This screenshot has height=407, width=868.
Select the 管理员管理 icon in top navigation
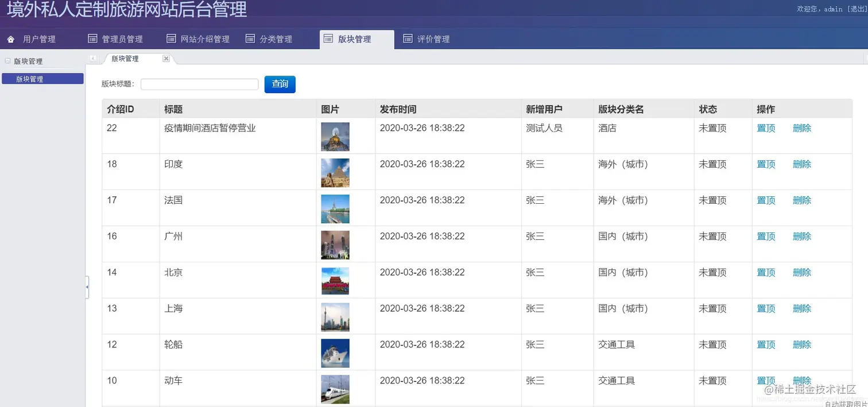point(92,38)
